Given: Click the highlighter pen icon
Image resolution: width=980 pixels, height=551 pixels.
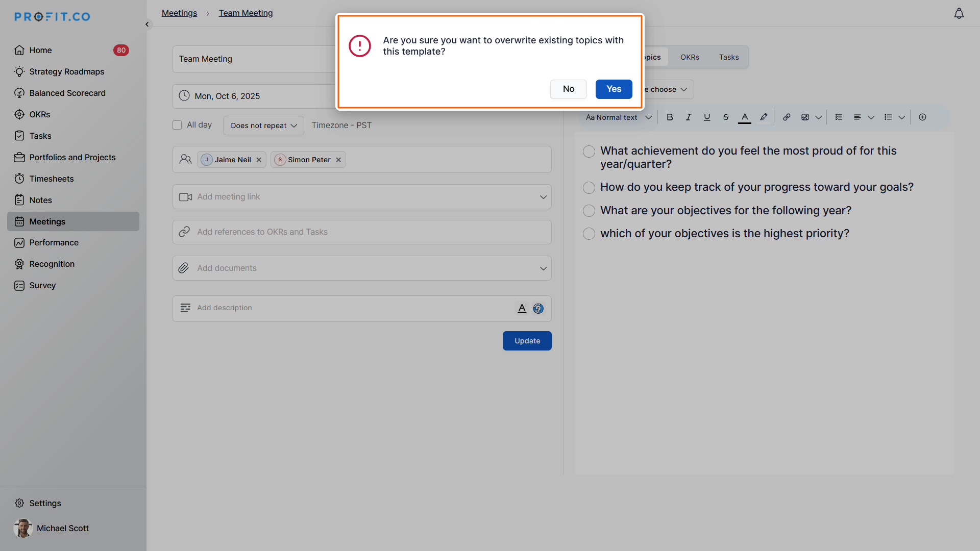Looking at the screenshot, I should [764, 117].
